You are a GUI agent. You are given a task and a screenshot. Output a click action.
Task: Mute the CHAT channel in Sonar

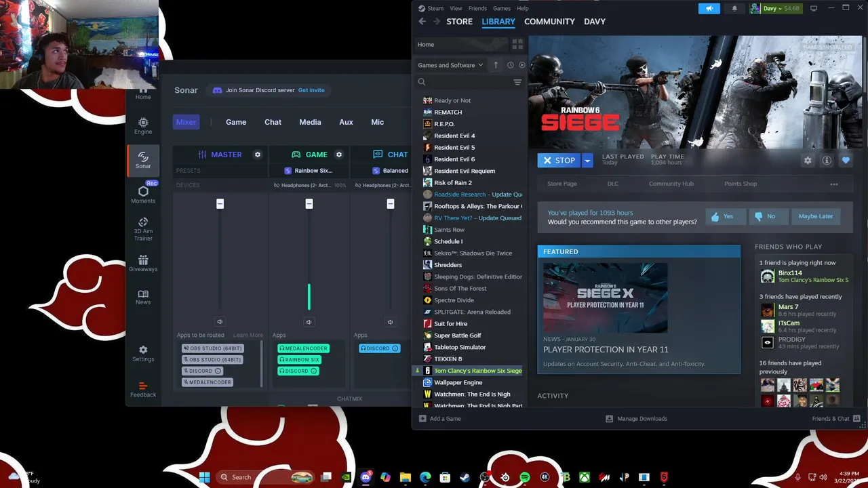point(390,322)
